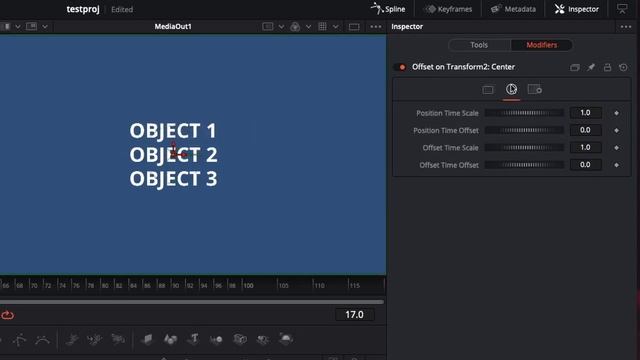The image size is (640, 360).
Task: Click the viewer color channels icon
Action: 295,27
